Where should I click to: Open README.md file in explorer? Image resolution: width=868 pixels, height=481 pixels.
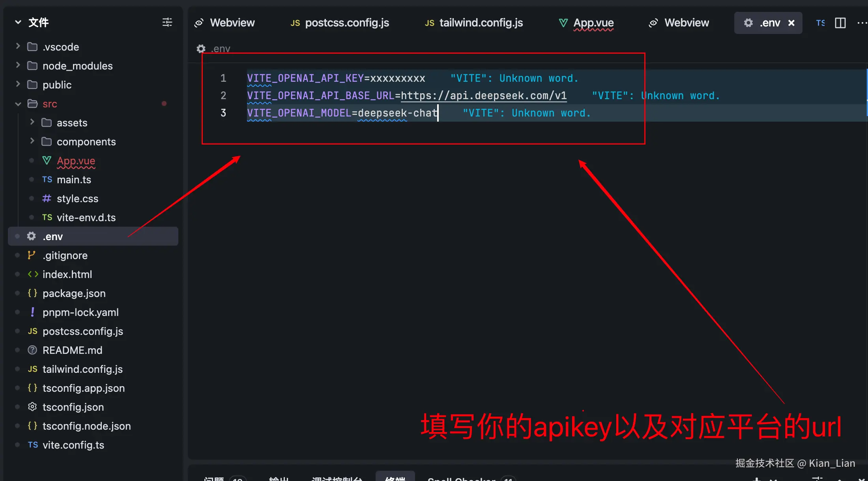click(72, 350)
